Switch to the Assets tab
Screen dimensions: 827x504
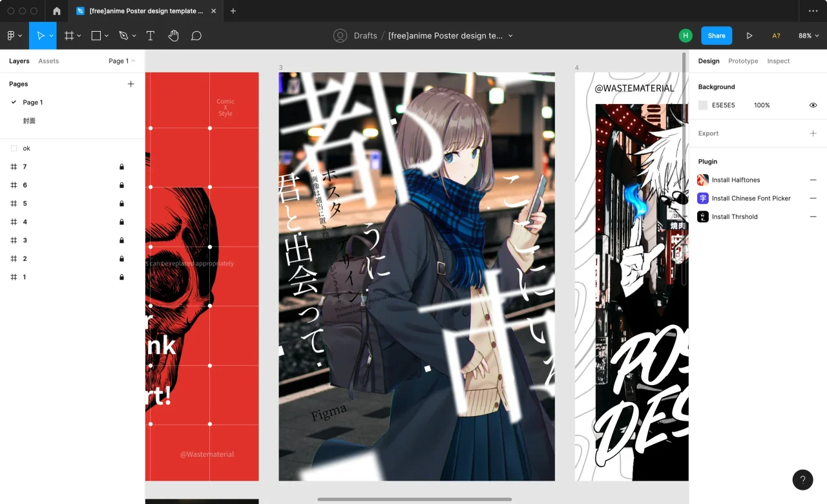48,61
